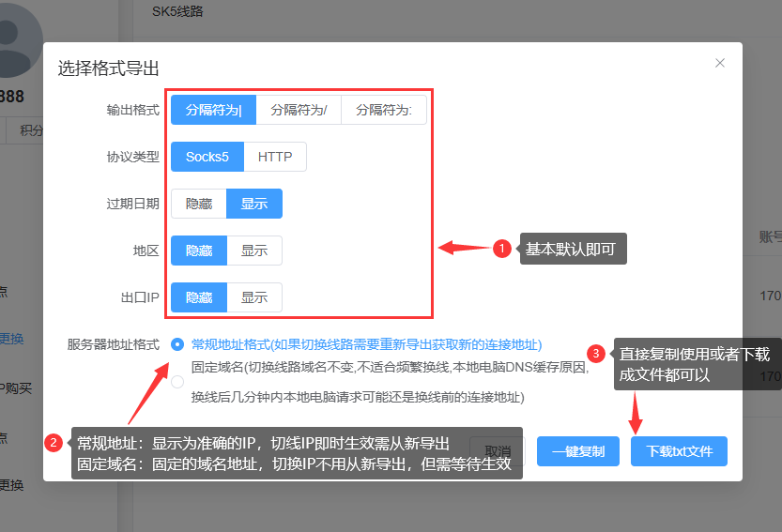The width and height of the screenshot is (782, 532).
Task: Hide the region field (地区隐藏)
Action: click(x=199, y=251)
